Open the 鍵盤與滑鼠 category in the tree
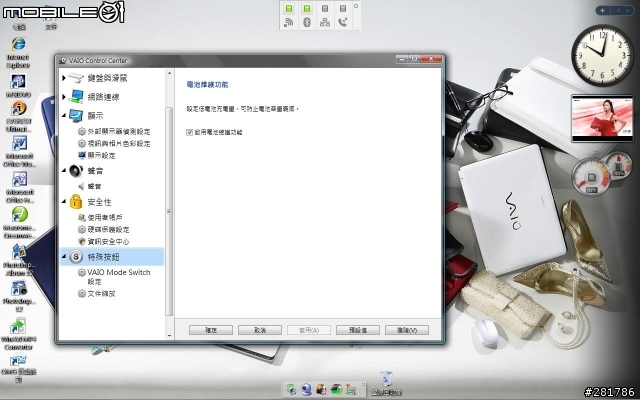The height and width of the screenshot is (400, 640). (107, 78)
